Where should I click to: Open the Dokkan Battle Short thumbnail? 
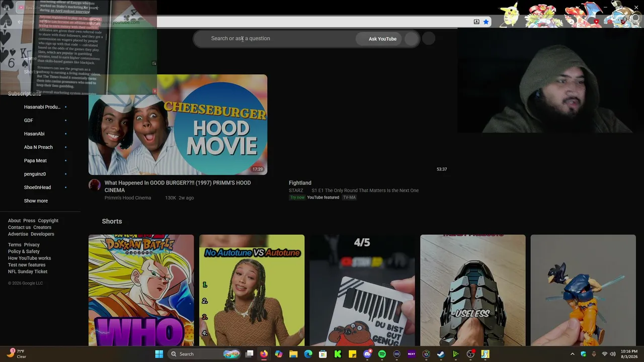(141, 291)
